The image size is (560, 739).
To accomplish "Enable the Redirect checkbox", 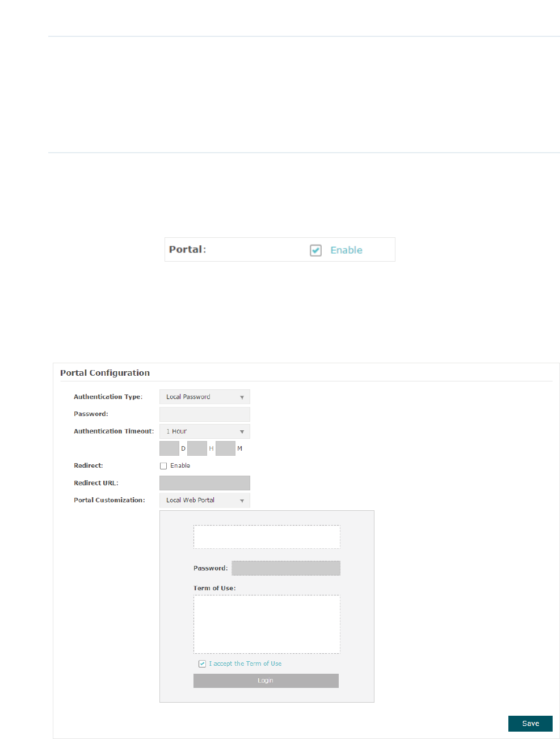I will [x=163, y=466].
